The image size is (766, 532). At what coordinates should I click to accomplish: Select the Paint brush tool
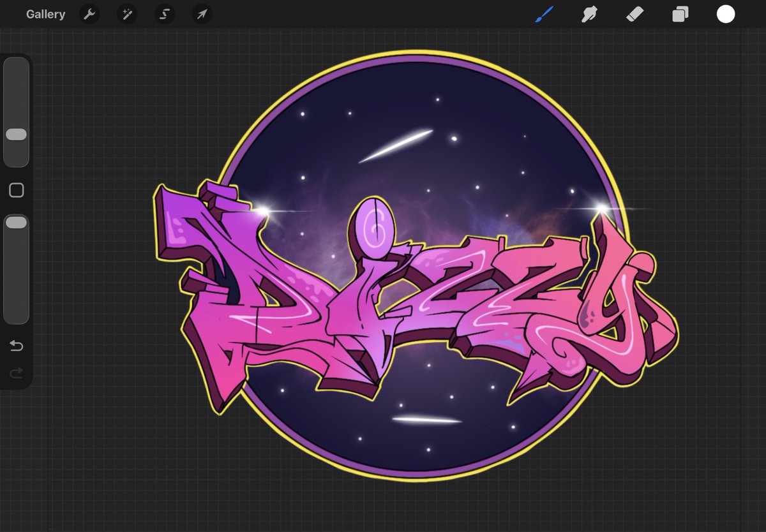544,14
